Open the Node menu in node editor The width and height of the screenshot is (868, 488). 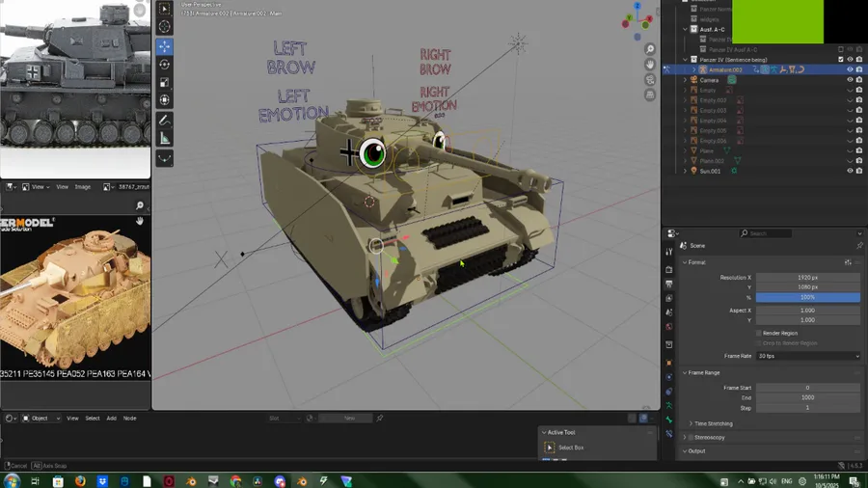(x=129, y=419)
